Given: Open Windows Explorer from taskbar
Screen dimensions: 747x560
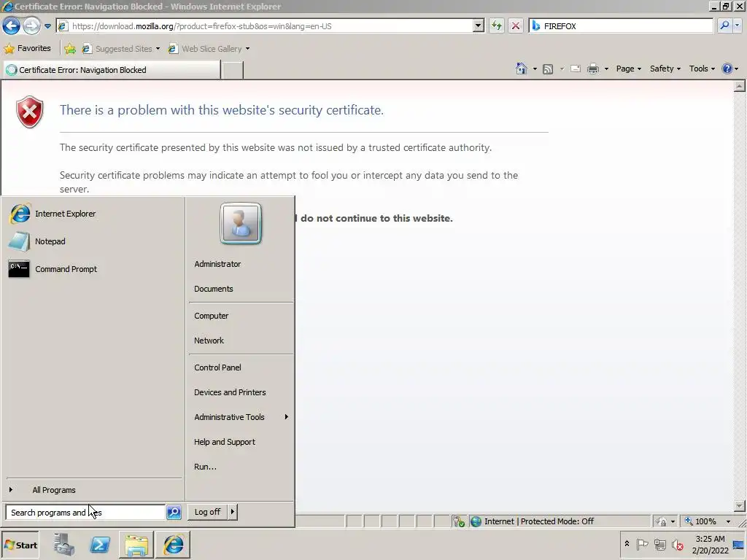Looking at the screenshot, I should tap(136, 545).
